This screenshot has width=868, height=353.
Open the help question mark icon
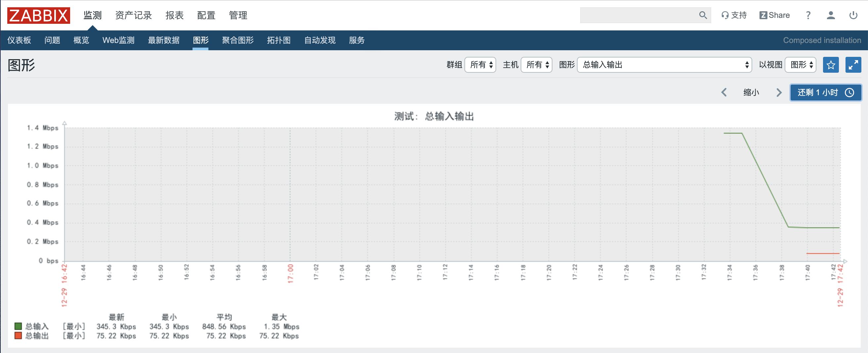tap(808, 15)
